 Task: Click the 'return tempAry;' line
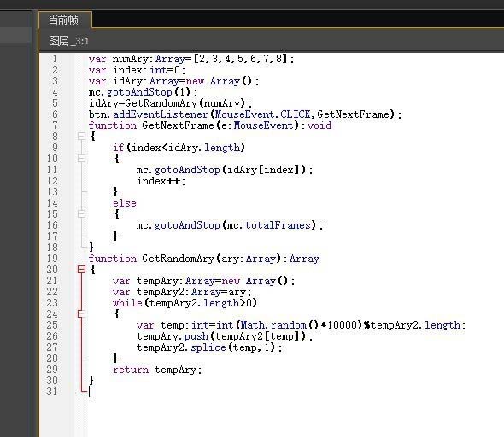point(157,370)
